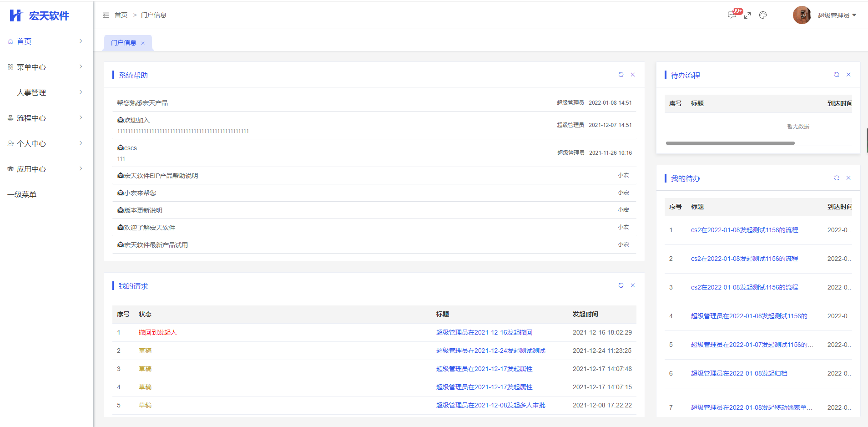The height and width of the screenshot is (427, 868).
Task: Open the messages notification icon with 99+ badge
Action: coord(732,15)
